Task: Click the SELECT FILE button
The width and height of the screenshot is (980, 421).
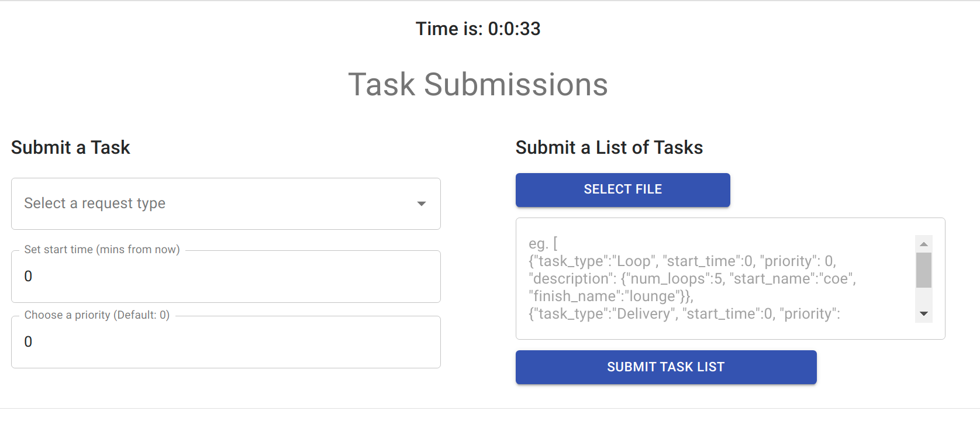Action: 622,189
